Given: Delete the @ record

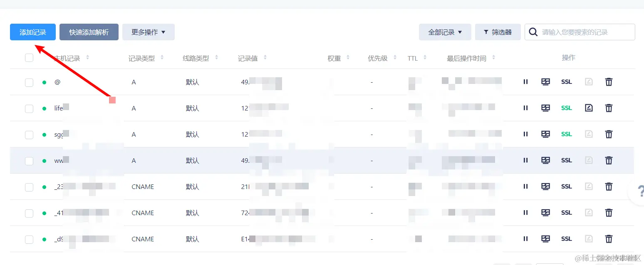Looking at the screenshot, I should 609,82.
